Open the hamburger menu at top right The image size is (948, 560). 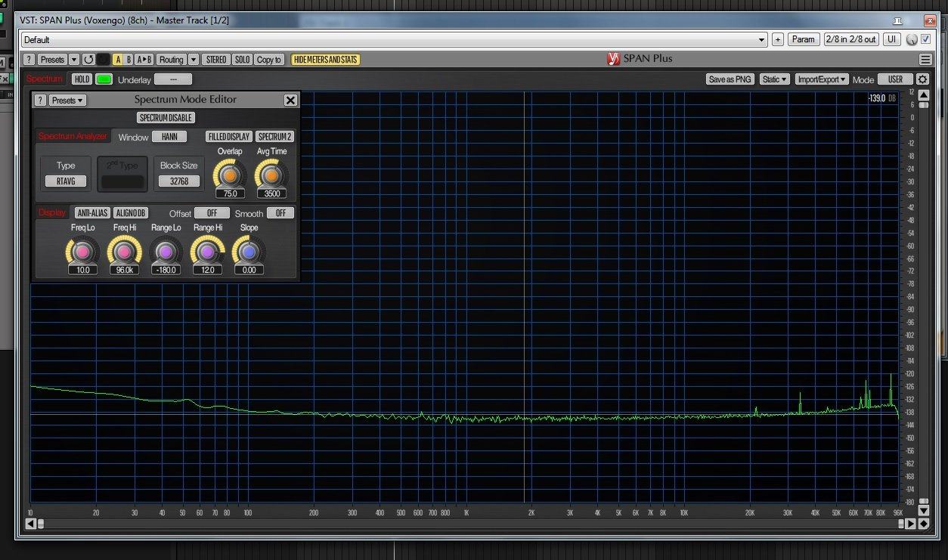tap(925, 59)
